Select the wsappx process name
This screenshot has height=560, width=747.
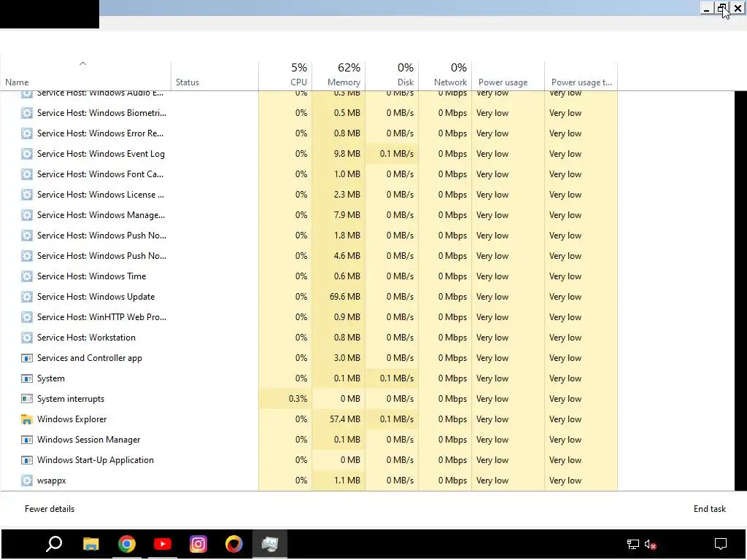[x=52, y=481]
